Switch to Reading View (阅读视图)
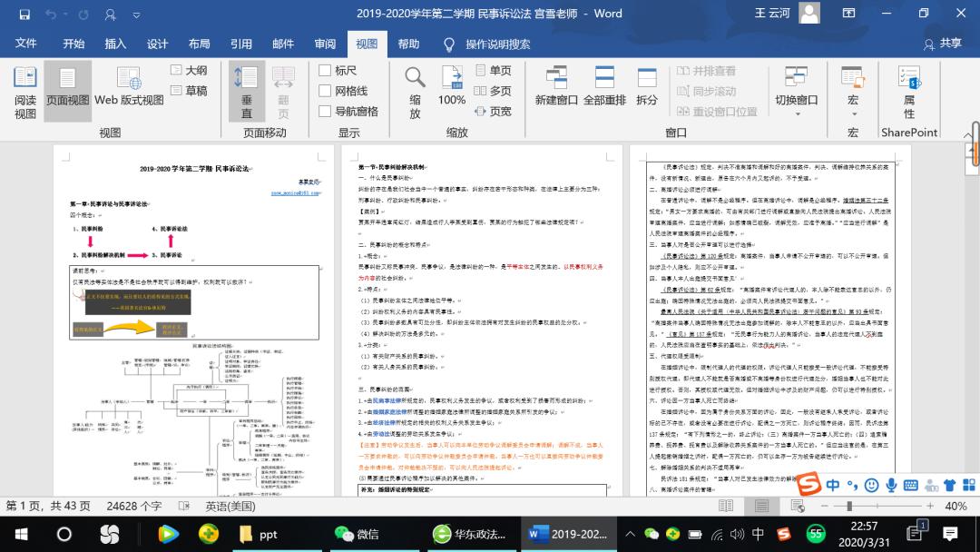The image size is (980, 552). pyautogui.click(x=24, y=92)
